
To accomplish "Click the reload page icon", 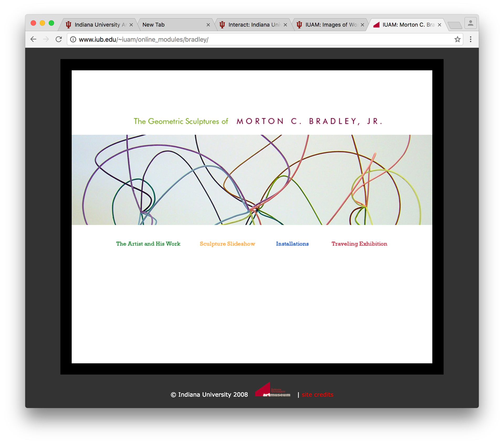I will pyautogui.click(x=59, y=39).
